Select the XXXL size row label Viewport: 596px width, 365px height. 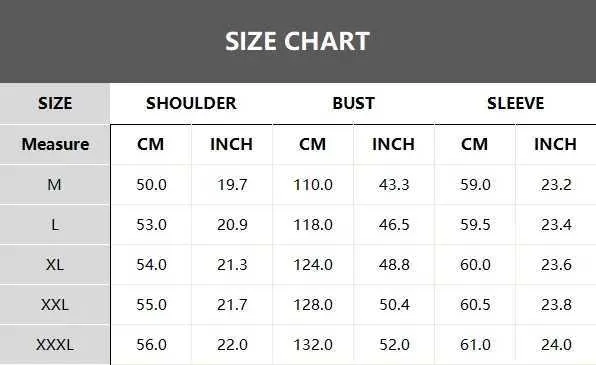point(55,345)
